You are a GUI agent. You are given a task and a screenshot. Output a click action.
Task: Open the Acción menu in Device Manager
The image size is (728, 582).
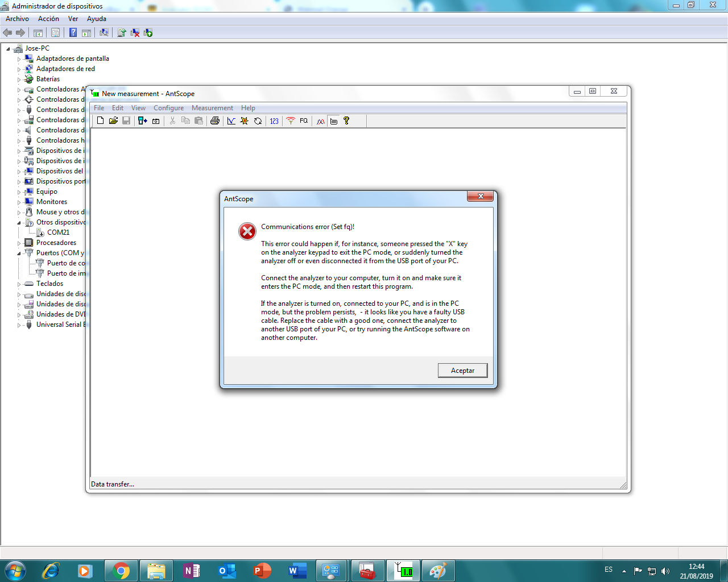tap(48, 19)
